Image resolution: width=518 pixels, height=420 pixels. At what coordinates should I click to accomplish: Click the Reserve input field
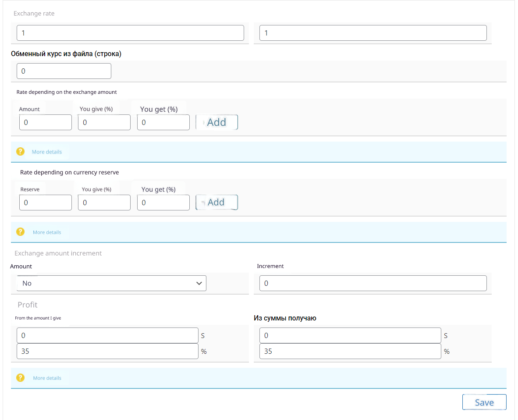click(x=46, y=203)
